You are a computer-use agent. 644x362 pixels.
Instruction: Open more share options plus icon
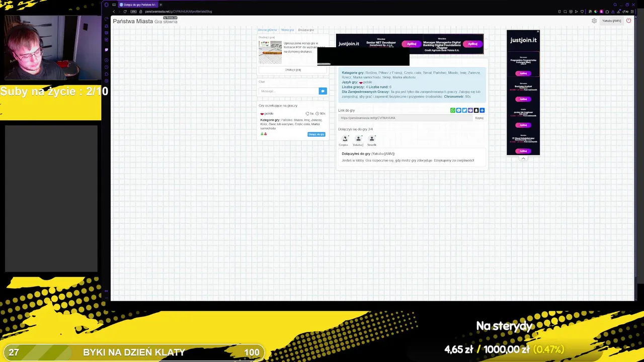click(482, 110)
